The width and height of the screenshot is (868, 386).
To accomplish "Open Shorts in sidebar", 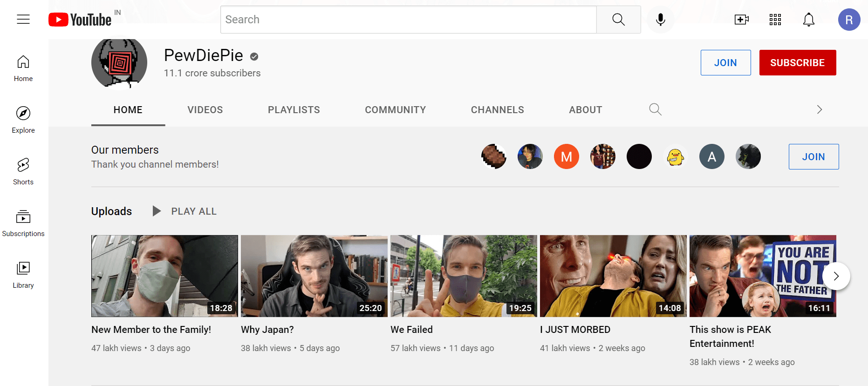I will (x=23, y=172).
